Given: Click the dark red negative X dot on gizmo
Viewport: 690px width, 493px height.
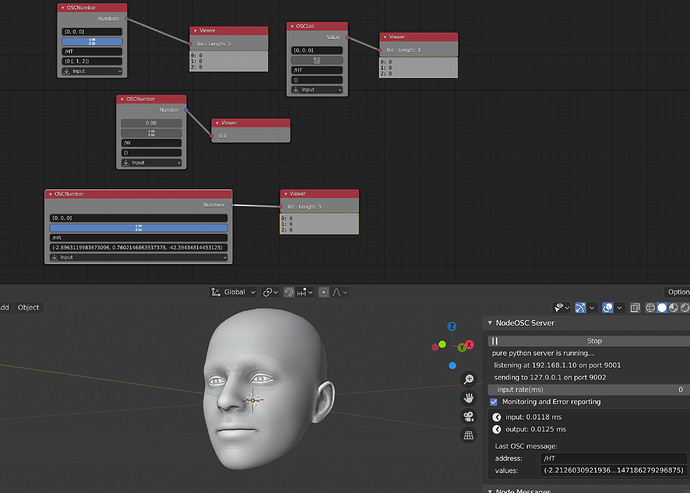Looking at the screenshot, I should pyautogui.click(x=435, y=347).
